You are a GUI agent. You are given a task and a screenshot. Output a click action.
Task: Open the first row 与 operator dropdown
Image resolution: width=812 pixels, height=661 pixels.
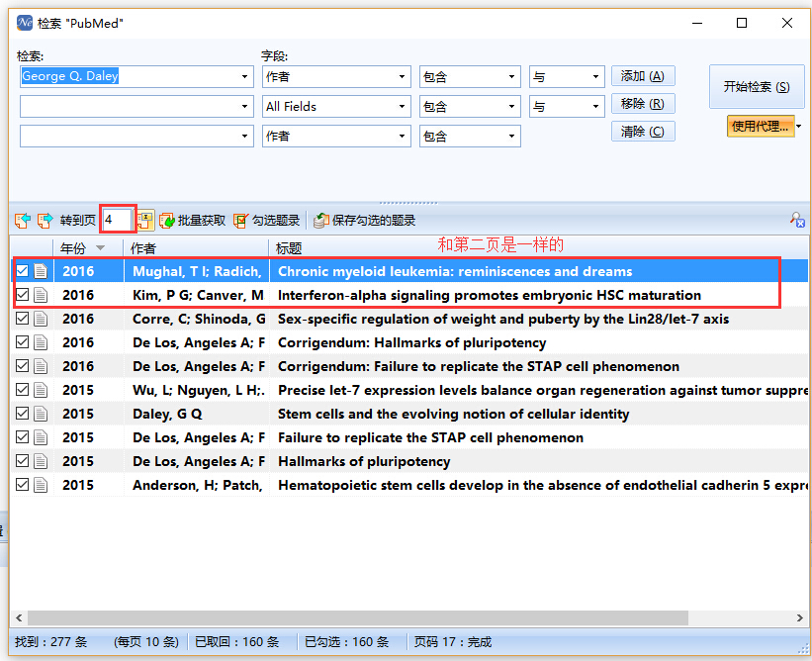coord(595,76)
